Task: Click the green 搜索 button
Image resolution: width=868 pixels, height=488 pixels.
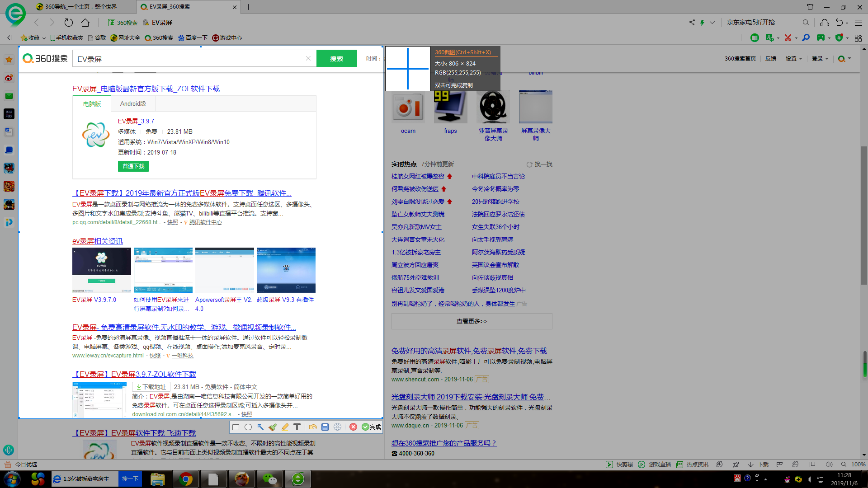Action: (x=336, y=59)
